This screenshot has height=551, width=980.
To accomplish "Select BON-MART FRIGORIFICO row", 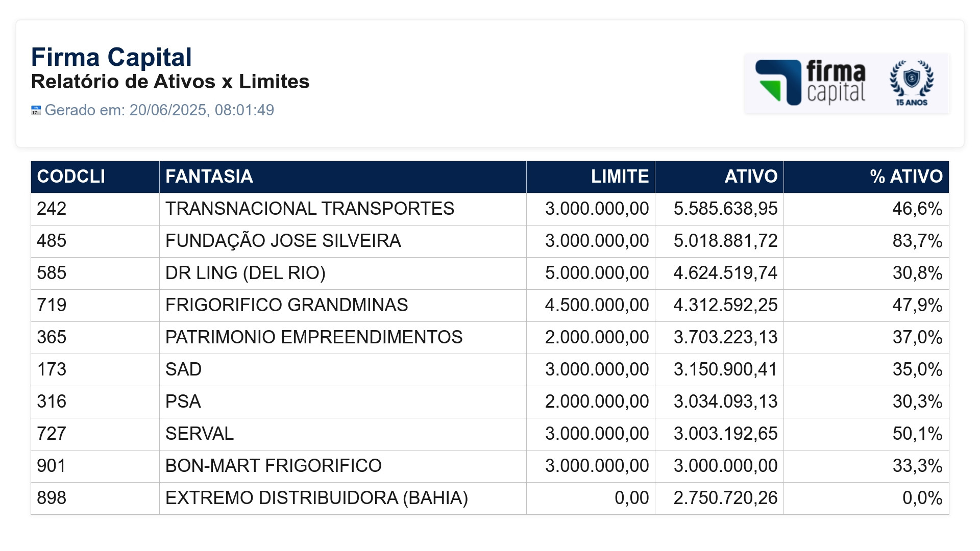I will tap(490, 466).
